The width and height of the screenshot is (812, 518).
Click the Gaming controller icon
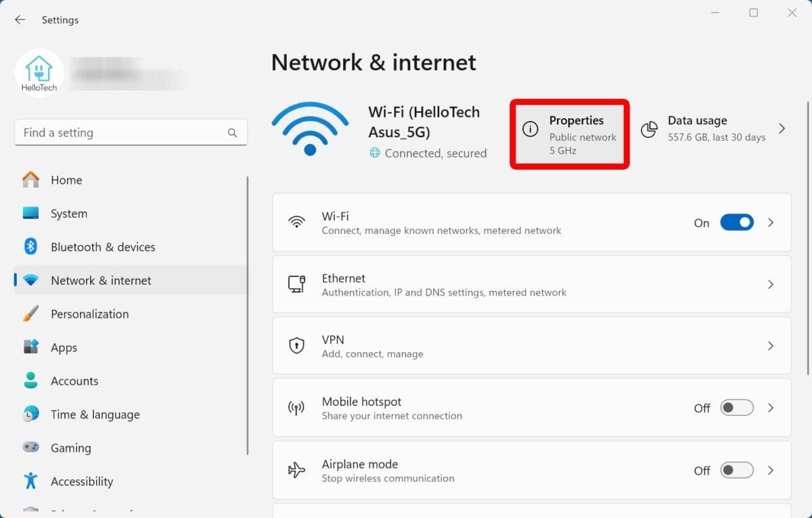pyautogui.click(x=30, y=448)
